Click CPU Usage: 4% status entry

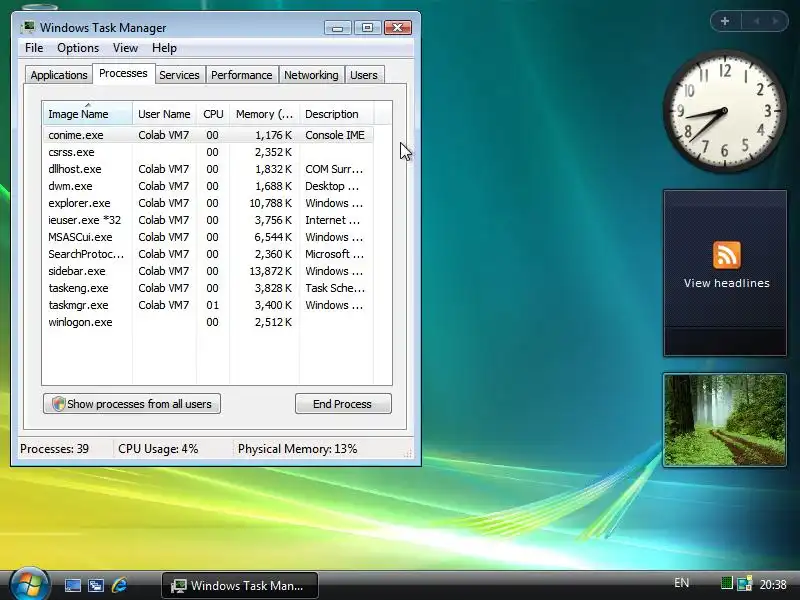(158, 449)
